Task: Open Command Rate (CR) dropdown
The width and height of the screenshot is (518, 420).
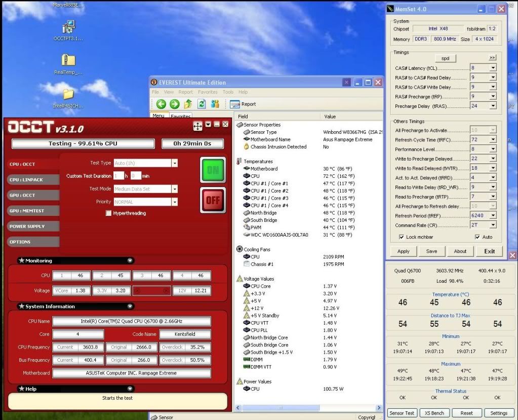Action: tap(493, 225)
